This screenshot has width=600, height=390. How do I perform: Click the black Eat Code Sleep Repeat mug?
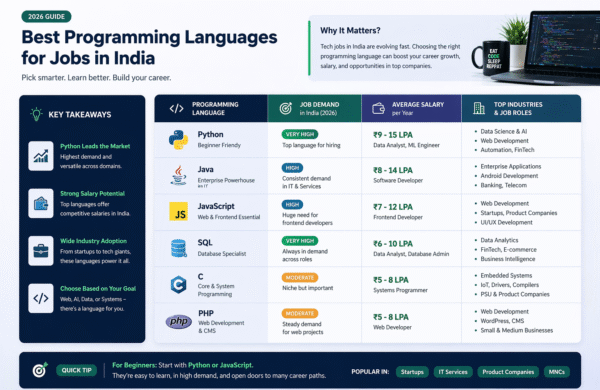(x=491, y=57)
